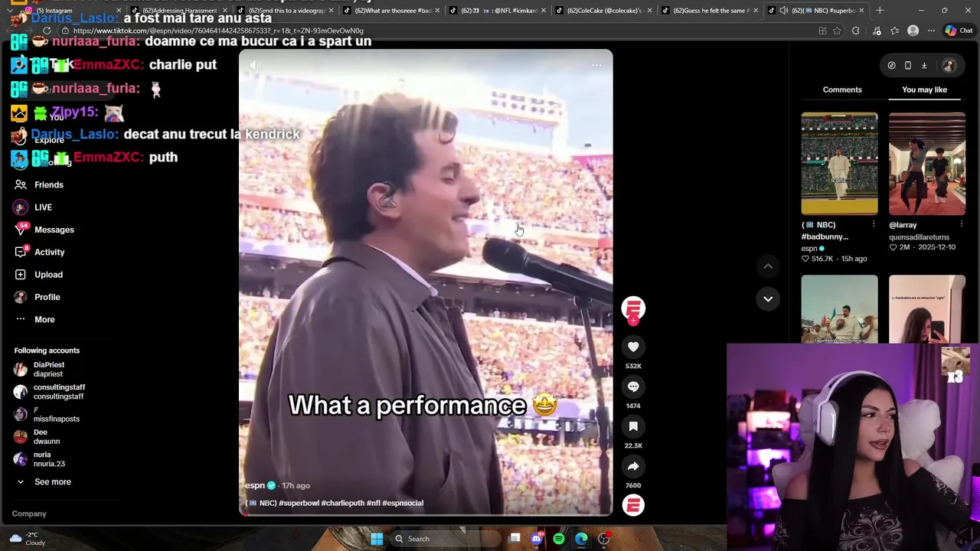Open the comments bubble showing 1474
This screenshot has width=980, height=551.
point(633,387)
